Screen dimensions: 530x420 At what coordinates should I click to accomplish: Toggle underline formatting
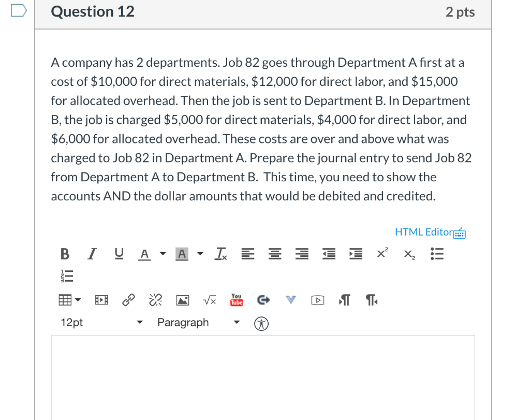119,254
